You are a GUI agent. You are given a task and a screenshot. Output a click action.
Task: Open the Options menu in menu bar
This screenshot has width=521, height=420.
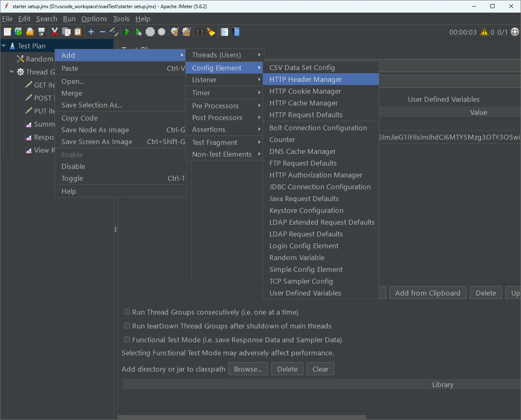click(94, 19)
